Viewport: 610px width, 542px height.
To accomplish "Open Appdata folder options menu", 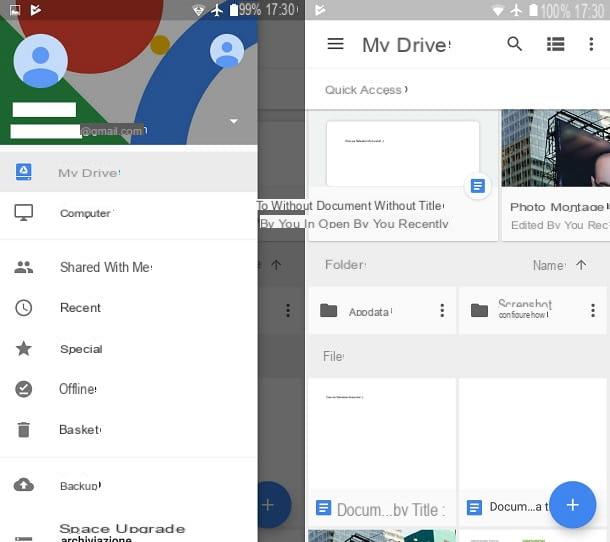I will click(442, 310).
